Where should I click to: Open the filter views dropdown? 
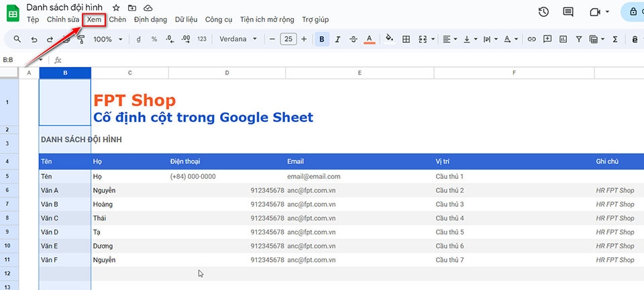597,40
